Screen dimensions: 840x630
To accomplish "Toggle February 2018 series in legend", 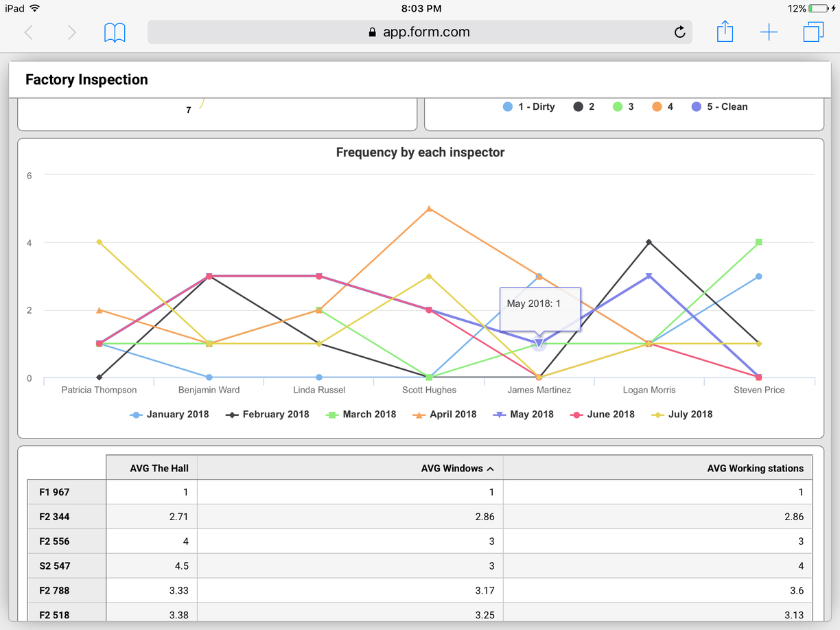I will pos(268,415).
